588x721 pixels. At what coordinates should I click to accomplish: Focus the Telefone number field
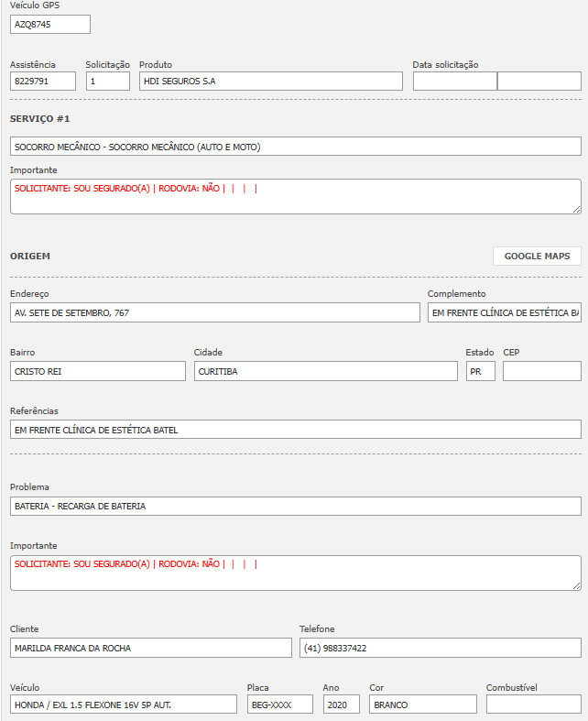(x=440, y=648)
